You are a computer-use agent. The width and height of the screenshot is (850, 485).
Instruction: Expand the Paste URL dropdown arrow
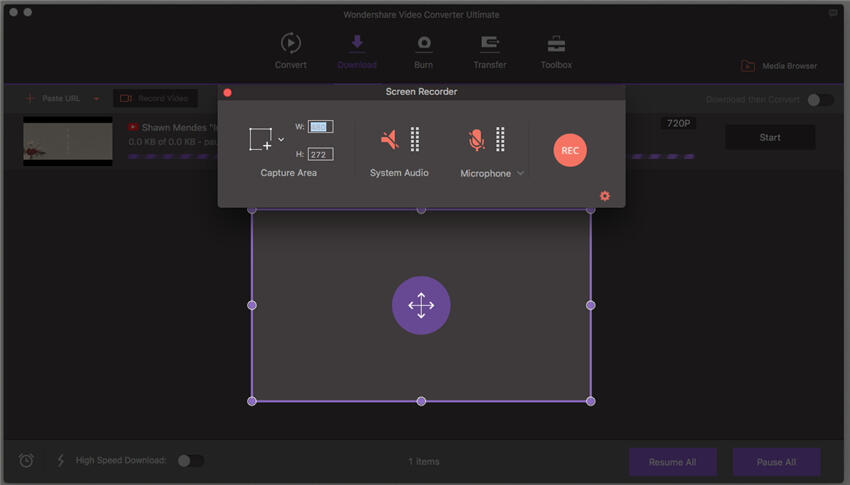[x=96, y=99]
